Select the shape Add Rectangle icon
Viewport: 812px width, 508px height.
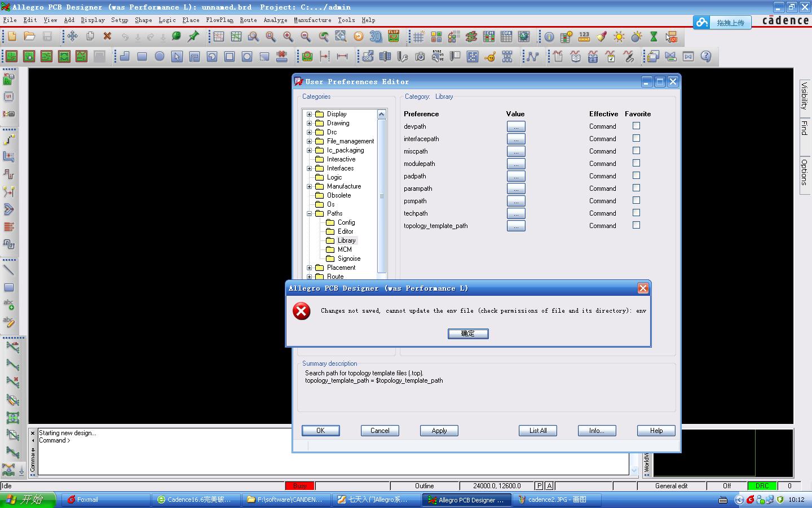coord(142,56)
